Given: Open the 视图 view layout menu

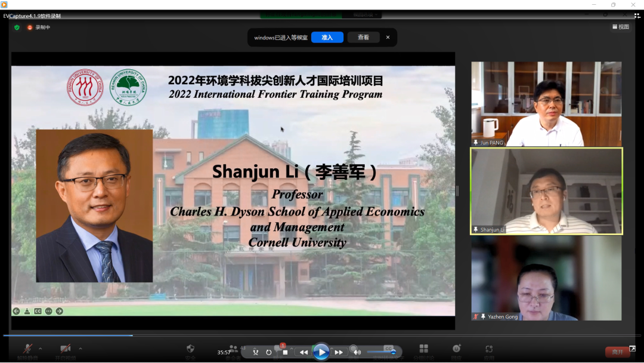Looking at the screenshot, I should point(621,27).
